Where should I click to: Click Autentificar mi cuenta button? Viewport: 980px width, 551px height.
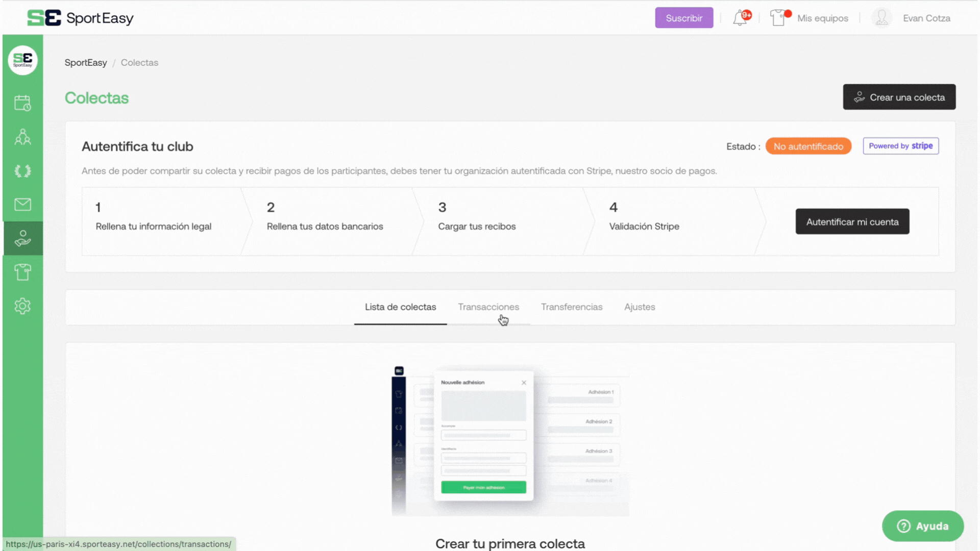click(x=852, y=221)
